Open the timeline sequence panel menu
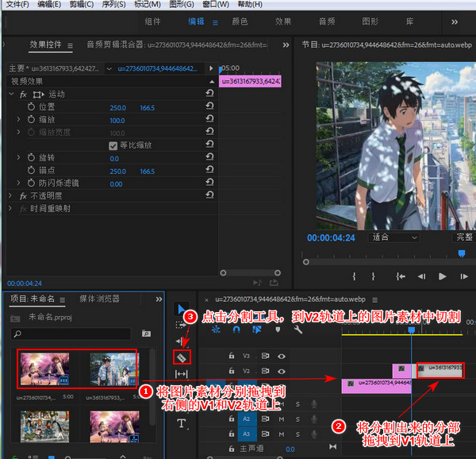This screenshot has width=476, height=459. click(x=375, y=300)
